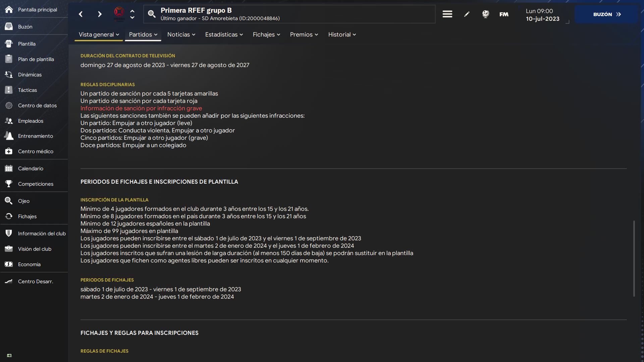Open the Calendario icon

point(9,168)
